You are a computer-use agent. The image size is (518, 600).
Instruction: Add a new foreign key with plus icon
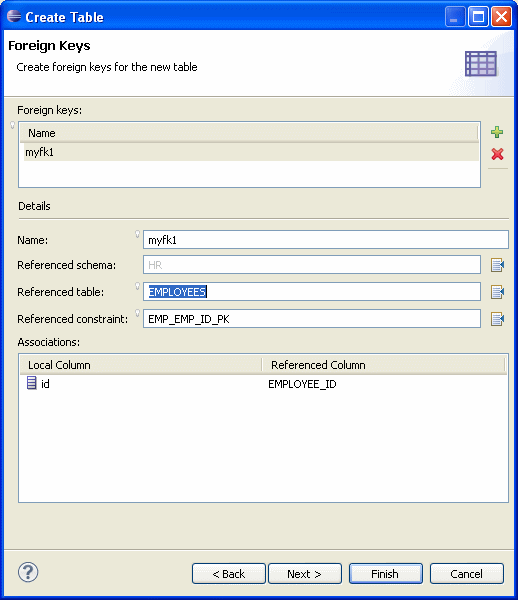click(x=497, y=132)
